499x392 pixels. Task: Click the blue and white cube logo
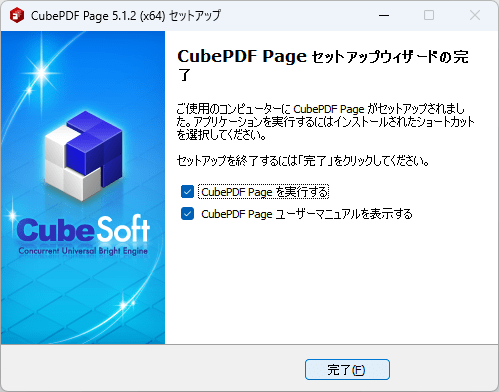tap(83, 156)
